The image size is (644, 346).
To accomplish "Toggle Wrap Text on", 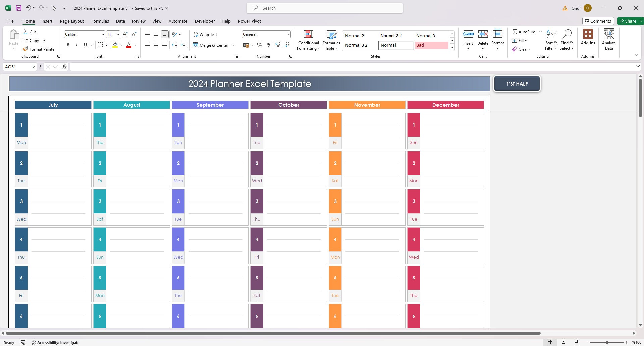I will click(x=205, y=34).
